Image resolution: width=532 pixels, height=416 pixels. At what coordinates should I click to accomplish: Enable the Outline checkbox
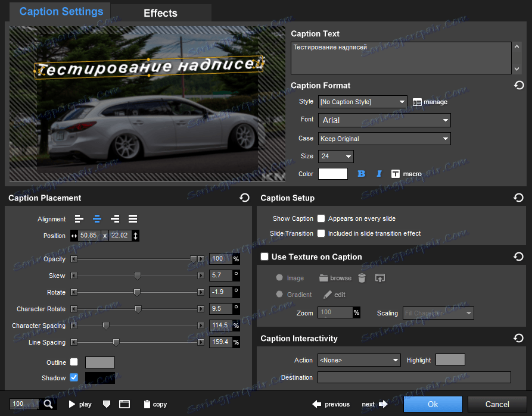click(x=74, y=362)
